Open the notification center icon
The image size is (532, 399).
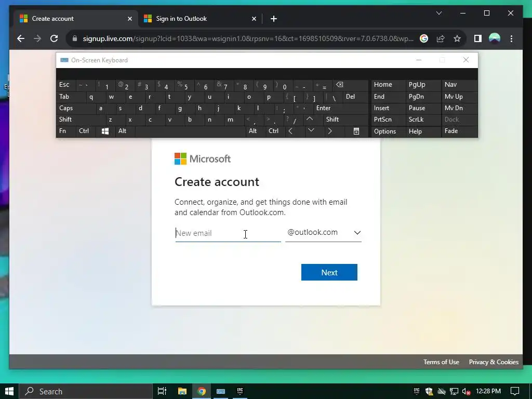point(515,391)
